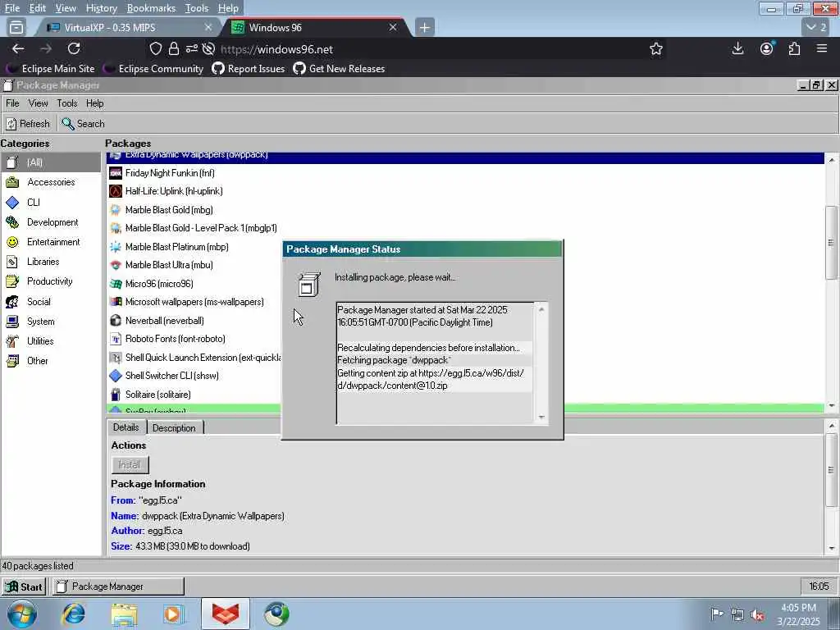Open the Package Manager Tools menu
This screenshot has width=840, height=630.
point(67,103)
